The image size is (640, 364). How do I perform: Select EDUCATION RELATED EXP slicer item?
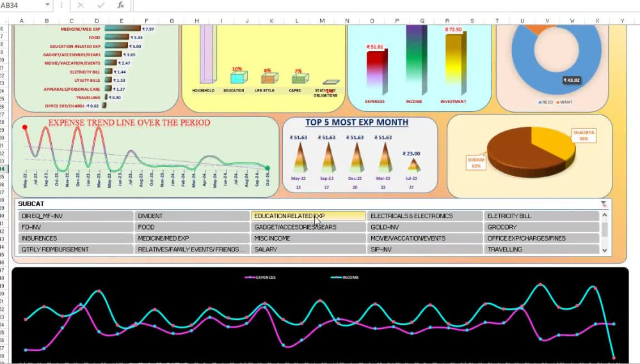pyautogui.click(x=308, y=216)
